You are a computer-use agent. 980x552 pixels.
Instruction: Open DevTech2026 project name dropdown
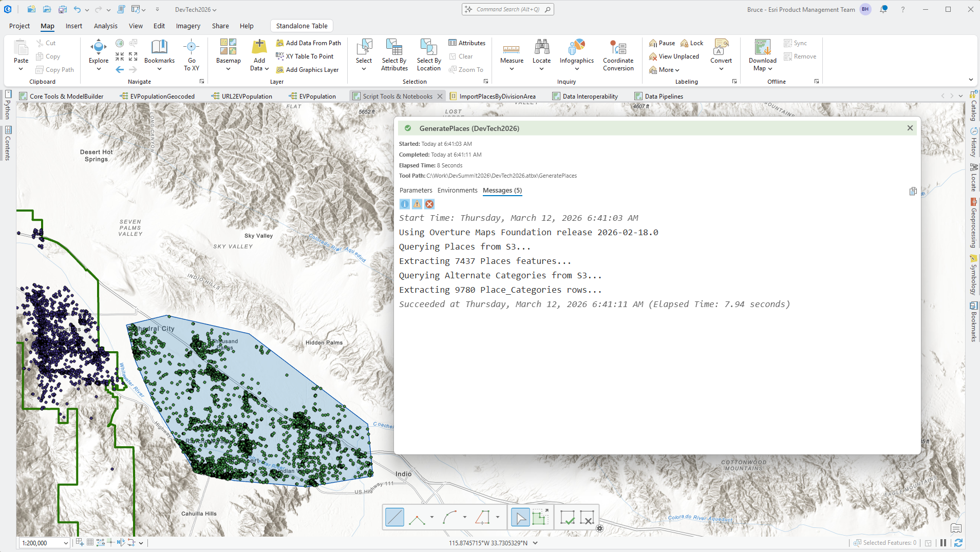pyautogui.click(x=196, y=9)
